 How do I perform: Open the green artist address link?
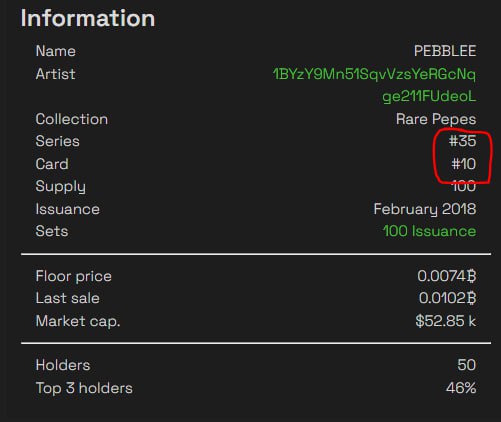click(x=374, y=85)
